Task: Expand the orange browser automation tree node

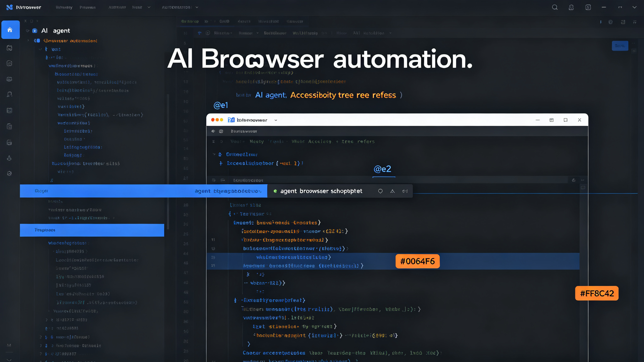Action: pyautogui.click(x=28, y=41)
